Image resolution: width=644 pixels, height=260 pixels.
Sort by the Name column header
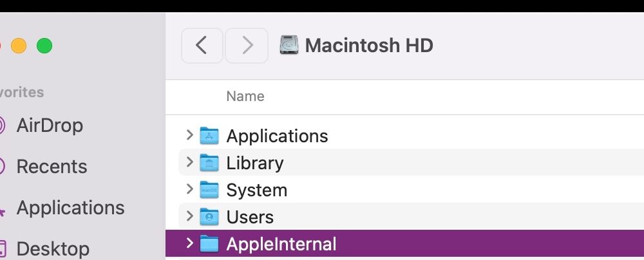pos(245,97)
